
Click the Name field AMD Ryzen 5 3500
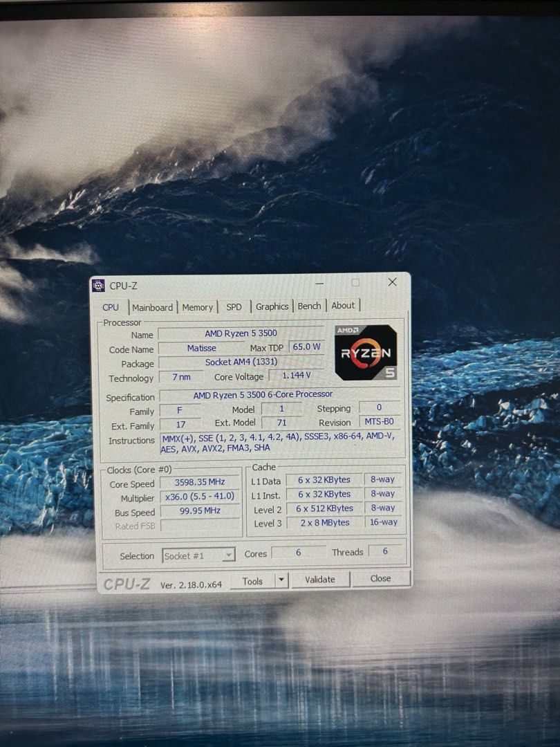(241, 333)
